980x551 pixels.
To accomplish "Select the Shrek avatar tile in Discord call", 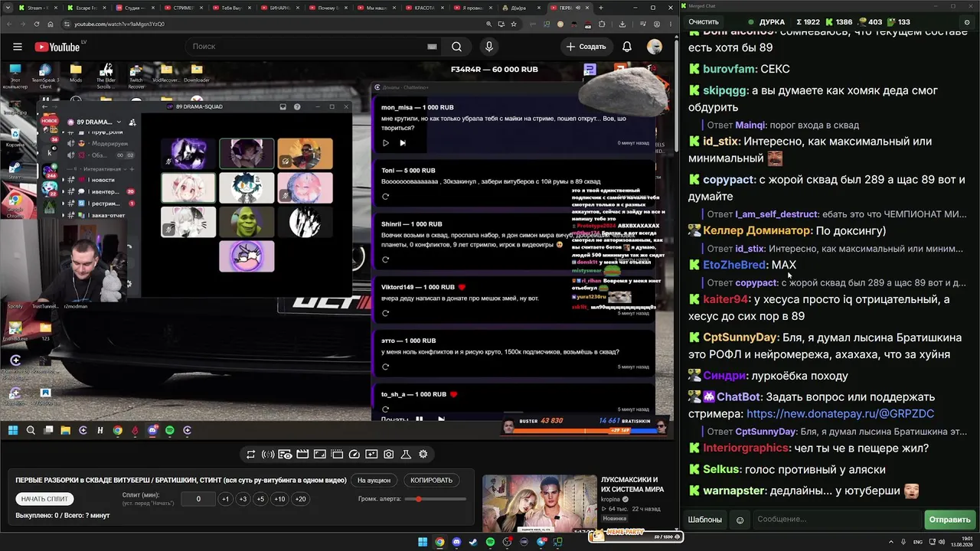I will tap(247, 222).
